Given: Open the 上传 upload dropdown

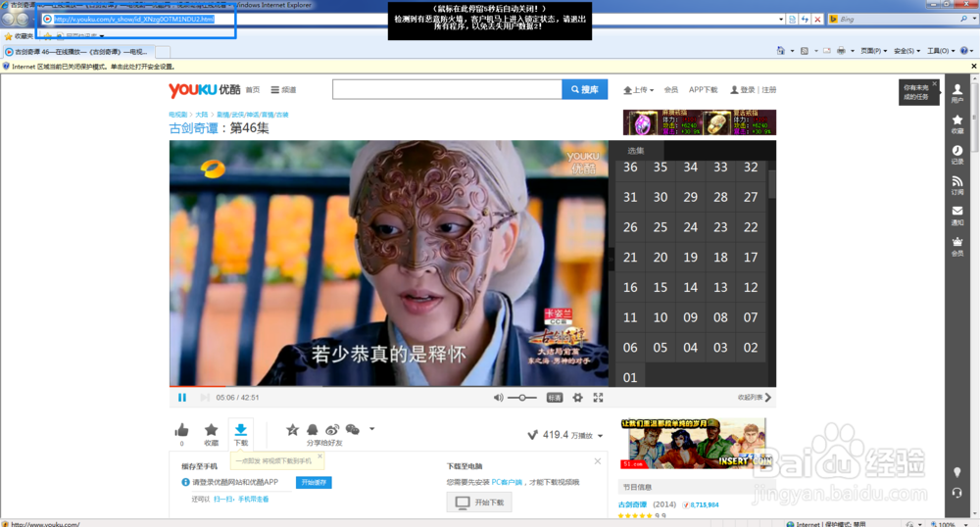Looking at the screenshot, I should click(x=638, y=90).
